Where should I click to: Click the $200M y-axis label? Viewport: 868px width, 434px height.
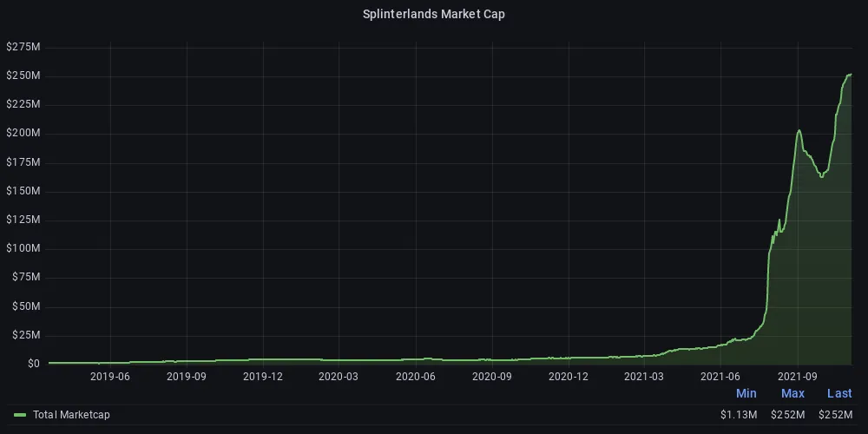[23, 134]
